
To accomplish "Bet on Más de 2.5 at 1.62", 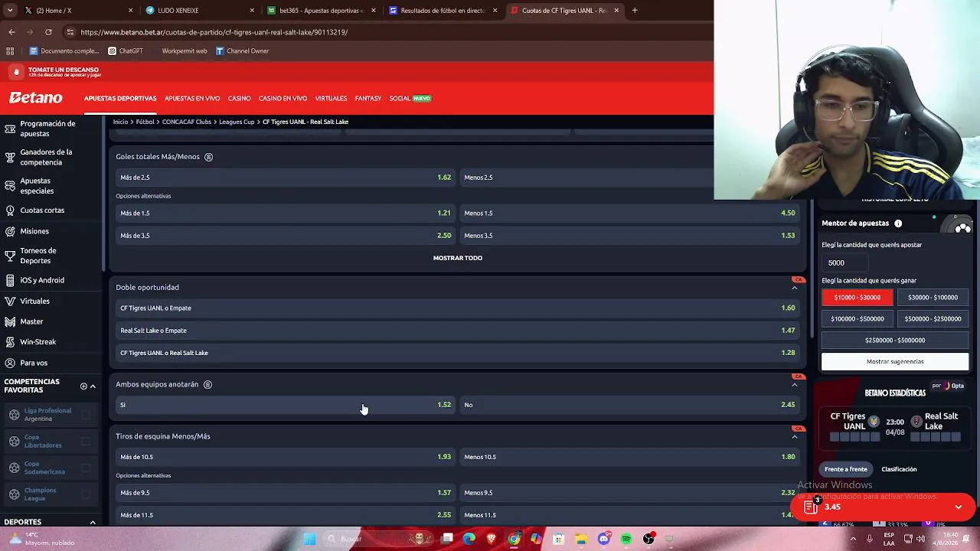I will click(286, 178).
